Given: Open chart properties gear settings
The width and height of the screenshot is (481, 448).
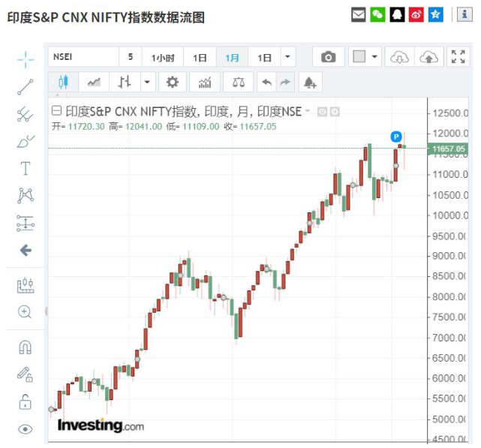Looking at the screenshot, I should click(173, 82).
